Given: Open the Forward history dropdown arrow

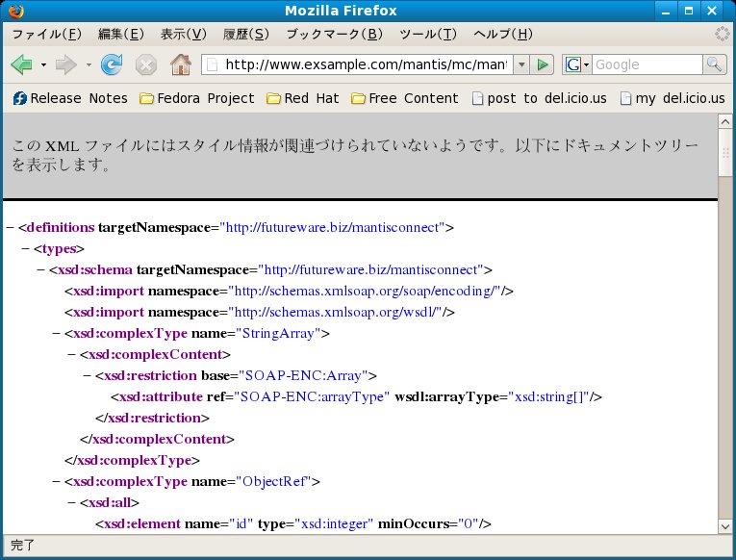Looking at the screenshot, I should (x=89, y=64).
